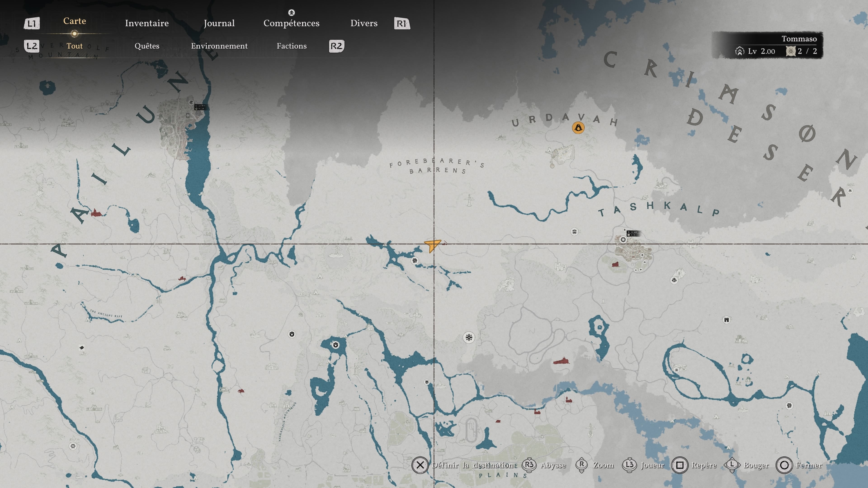The image size is (868, 488).
Task: Select the paw-print marker inside the blue lake
Action: (x=335, y=345)
